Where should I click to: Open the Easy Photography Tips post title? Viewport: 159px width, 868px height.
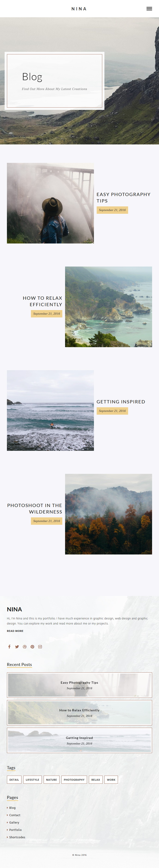pos(123,197)
